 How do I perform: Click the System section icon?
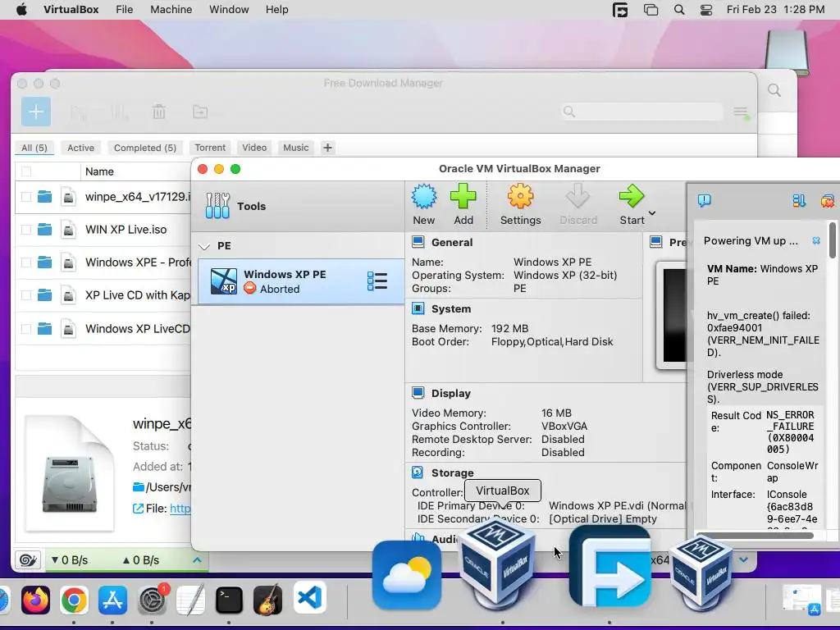[x=418, y=308]
